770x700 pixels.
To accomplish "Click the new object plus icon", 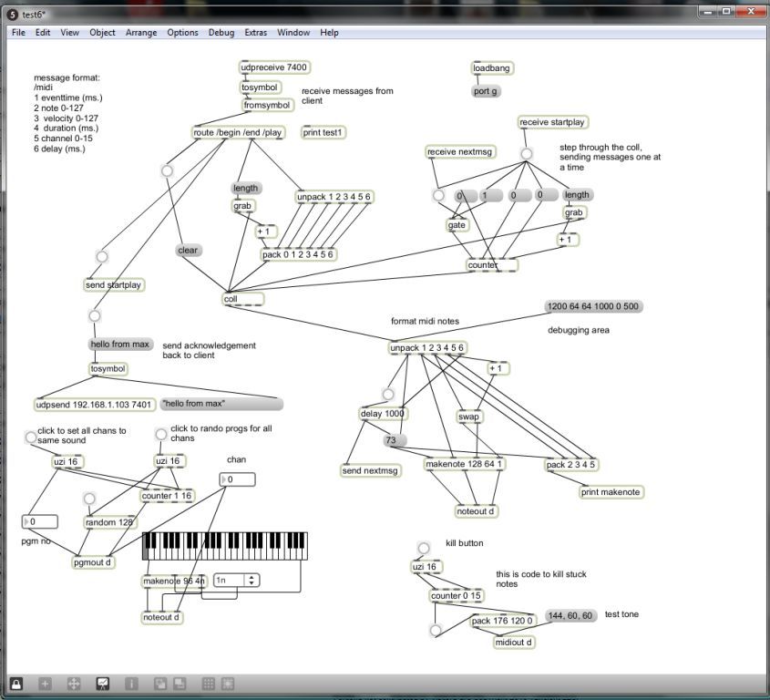I will point(45,684).
